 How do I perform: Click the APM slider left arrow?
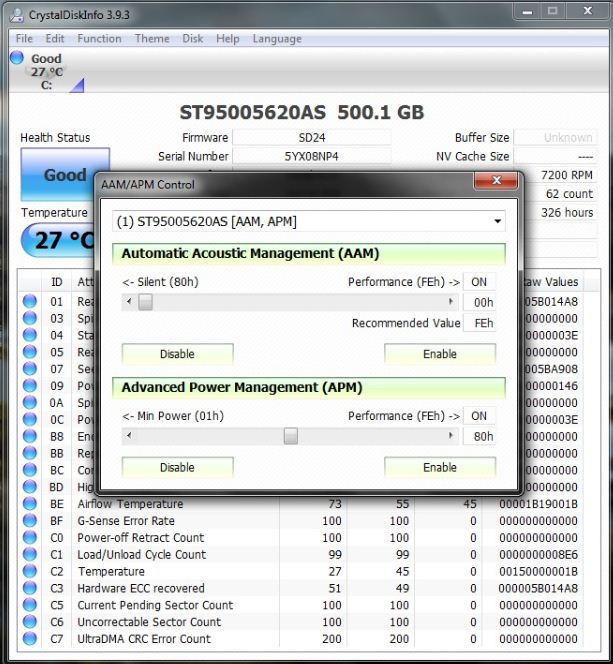coord(129,436)
